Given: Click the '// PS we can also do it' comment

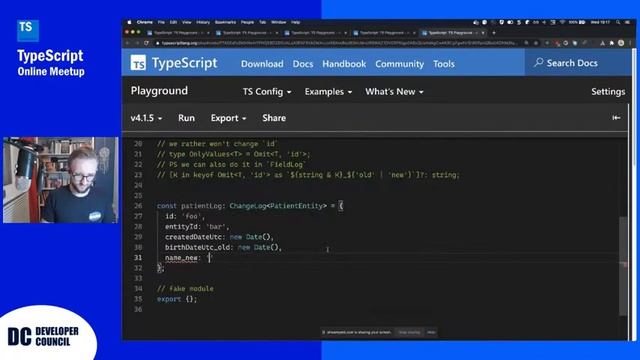Looking at the screenshot, I should [x=231, y=164].
